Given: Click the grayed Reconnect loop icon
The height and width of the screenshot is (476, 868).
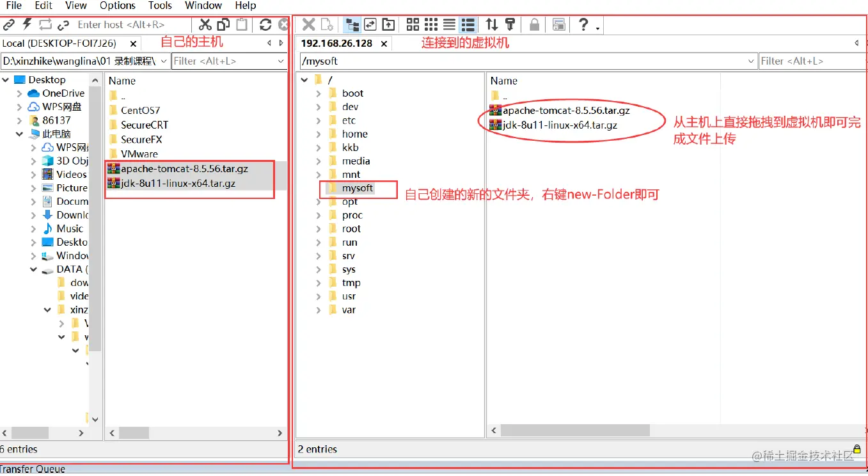Looking at the screenshot, I should 45,25.
